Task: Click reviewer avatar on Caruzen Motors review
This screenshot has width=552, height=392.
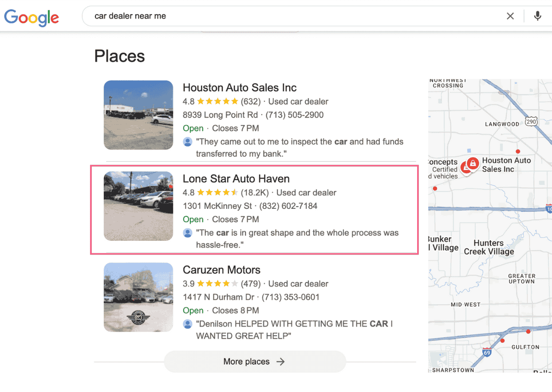Action: click(x=188, y=324)
